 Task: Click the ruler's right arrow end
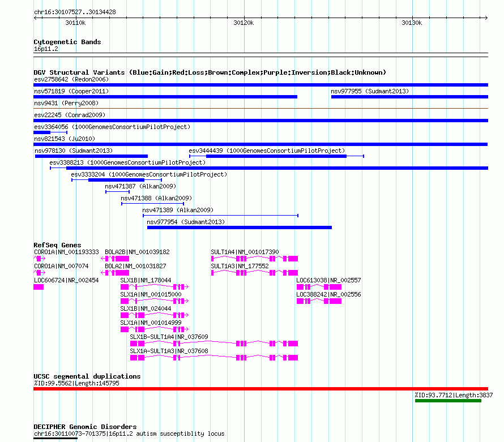[486, 18]
